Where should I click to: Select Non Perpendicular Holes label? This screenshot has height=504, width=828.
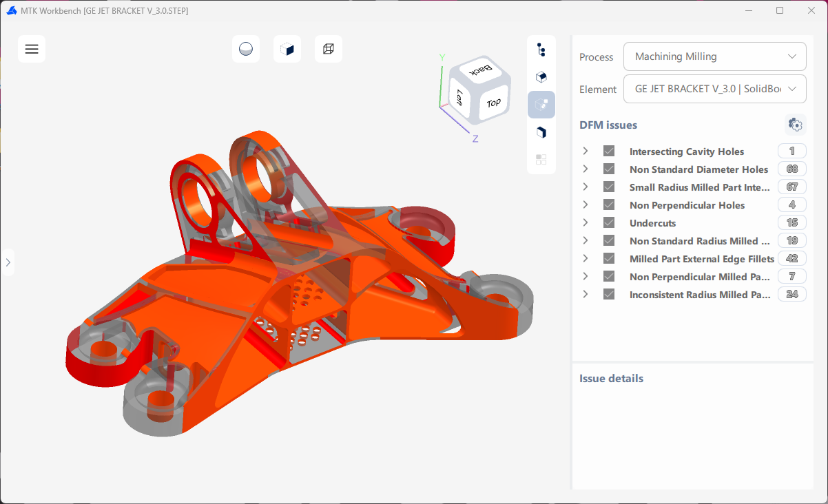click(x=687, y=205)
